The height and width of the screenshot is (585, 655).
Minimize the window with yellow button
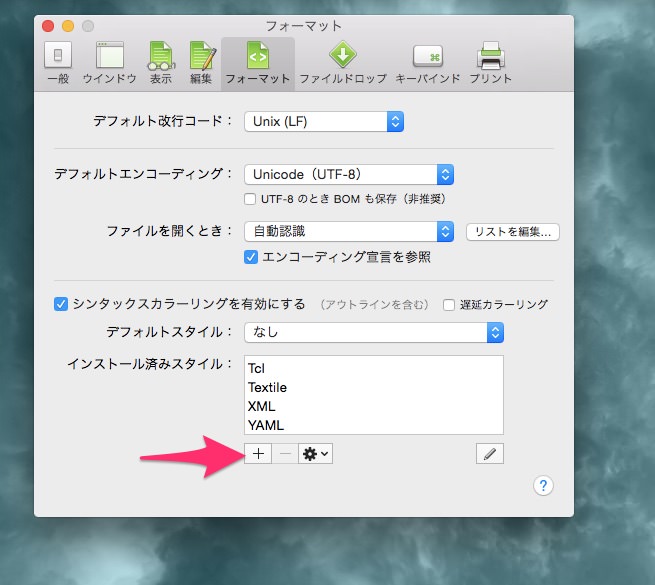coord(68,26)
